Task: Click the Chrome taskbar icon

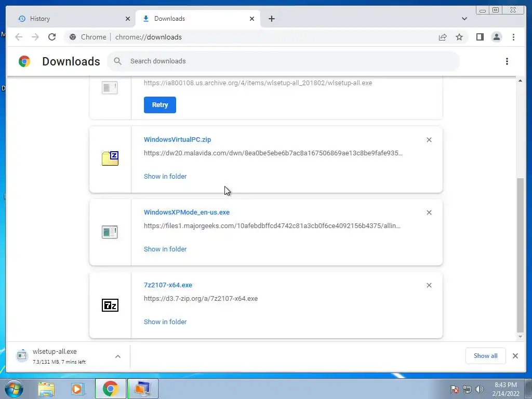Action: (110, 389)
